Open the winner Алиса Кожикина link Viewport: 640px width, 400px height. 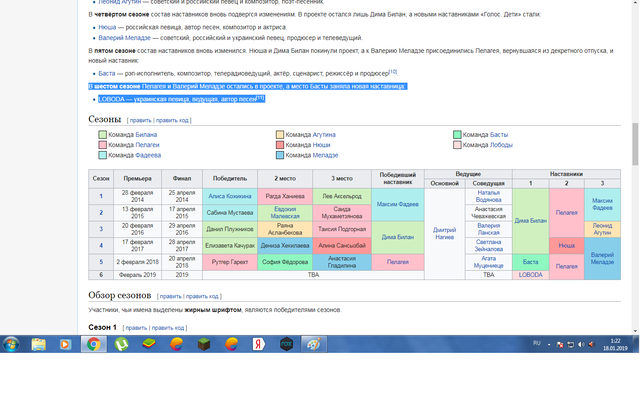point(230,196)
